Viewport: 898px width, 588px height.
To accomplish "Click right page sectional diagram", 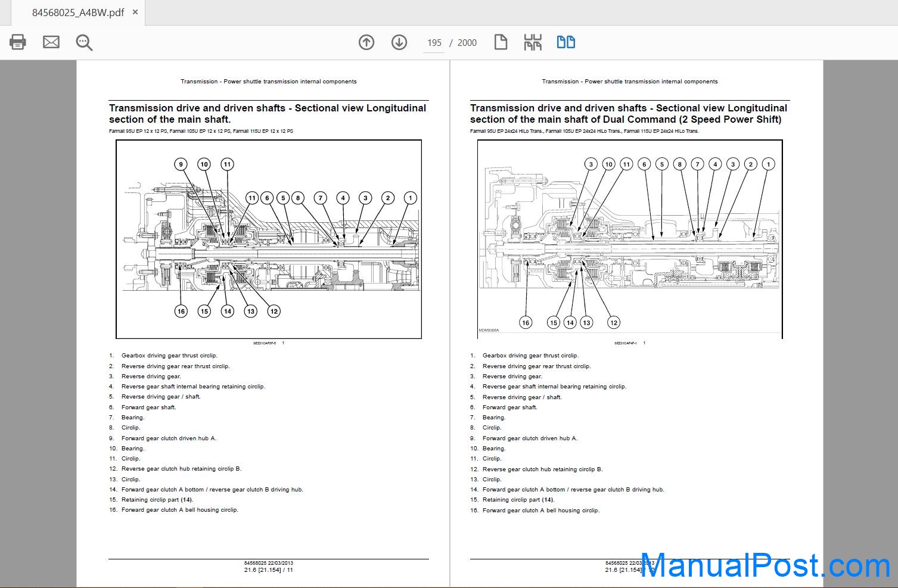I will (x=630, y=239).
